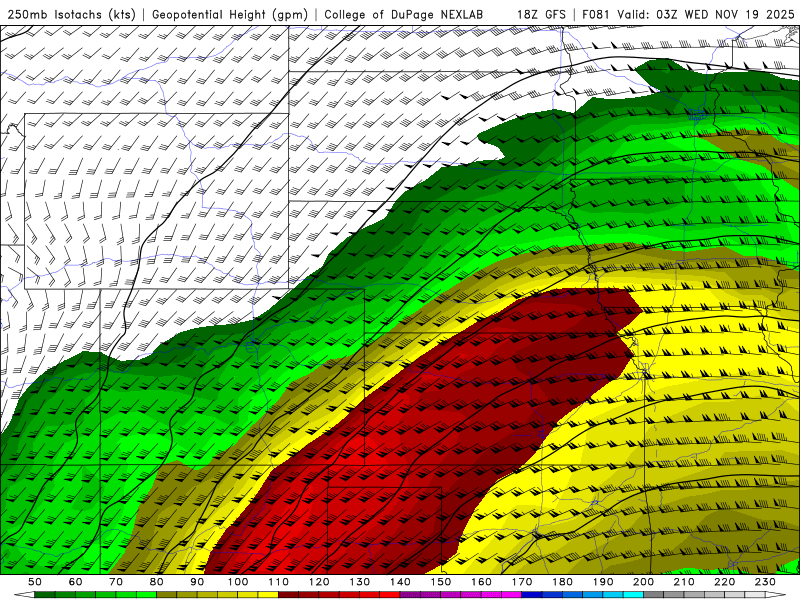Click the '50' legend value
The height and width of the screenshot is (600, 800).
point(35,582)
